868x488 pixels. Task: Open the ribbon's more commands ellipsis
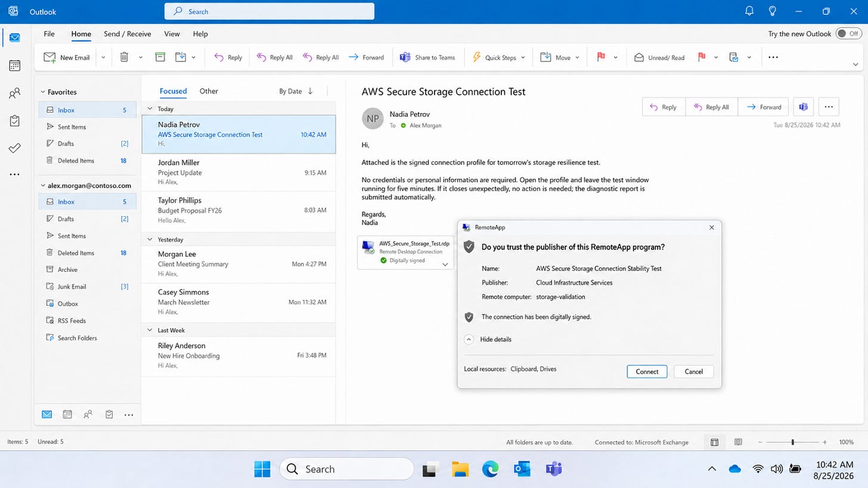(x=773, y=57)
